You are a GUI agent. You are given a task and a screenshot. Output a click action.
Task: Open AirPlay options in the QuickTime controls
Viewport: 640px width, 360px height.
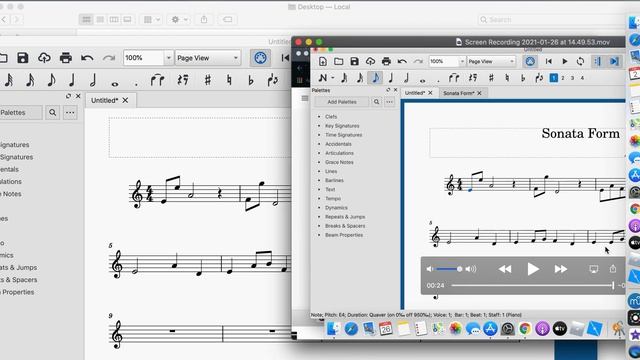(x=593, y=269)
